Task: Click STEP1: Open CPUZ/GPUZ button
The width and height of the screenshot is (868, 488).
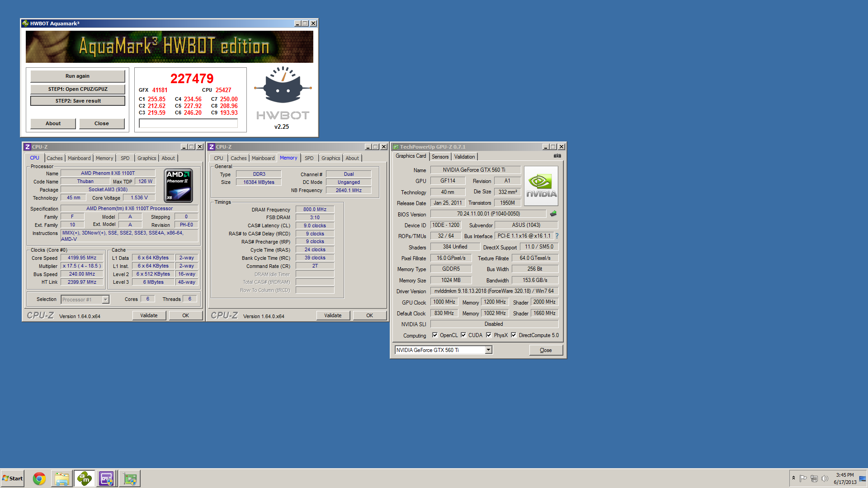Action: (78, 89)
